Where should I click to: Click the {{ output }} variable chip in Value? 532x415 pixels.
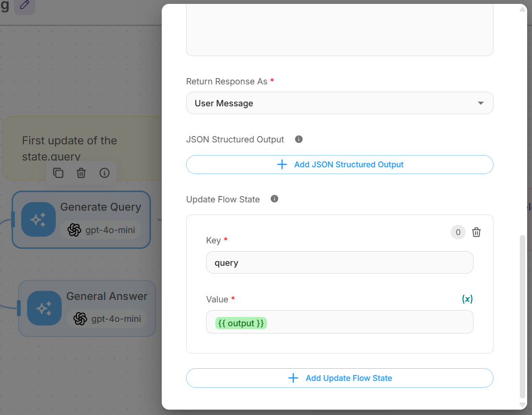click(241, 323)
